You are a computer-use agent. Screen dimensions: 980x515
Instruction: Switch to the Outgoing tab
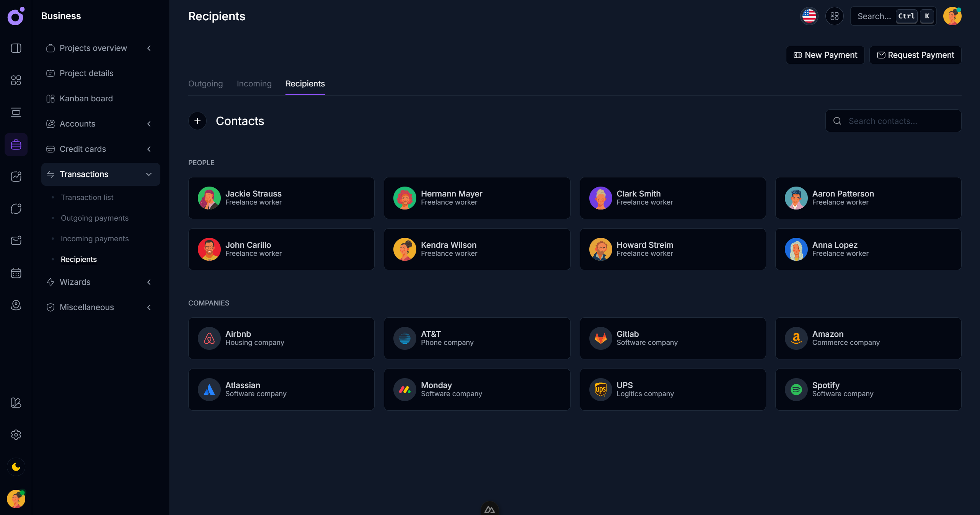pos(205,84)
